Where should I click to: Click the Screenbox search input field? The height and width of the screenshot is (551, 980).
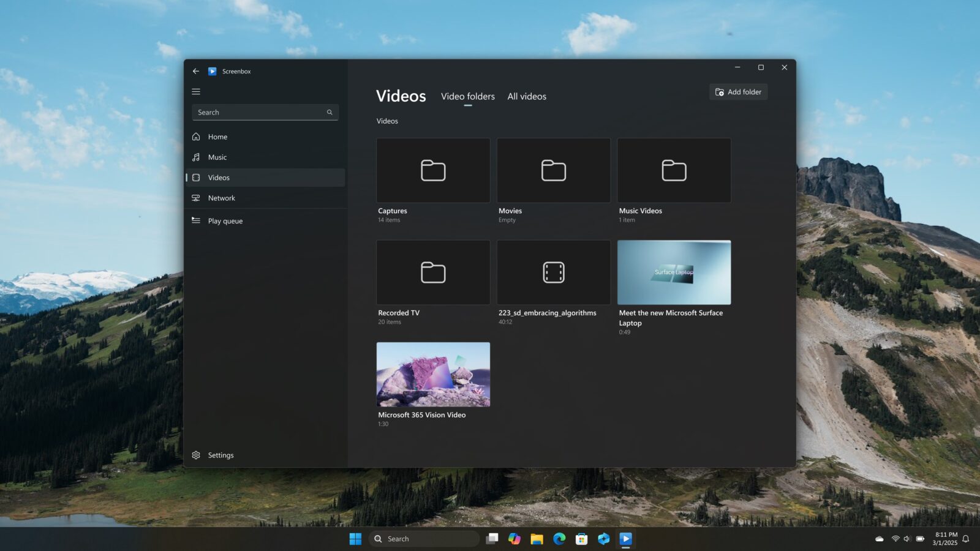pyautogui.click(x=260, y=113)
